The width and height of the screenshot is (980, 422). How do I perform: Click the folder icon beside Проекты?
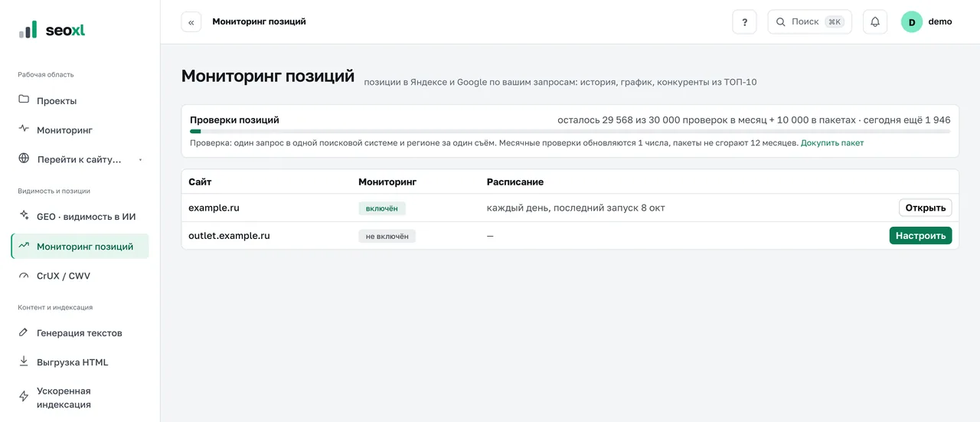point(24,100)
